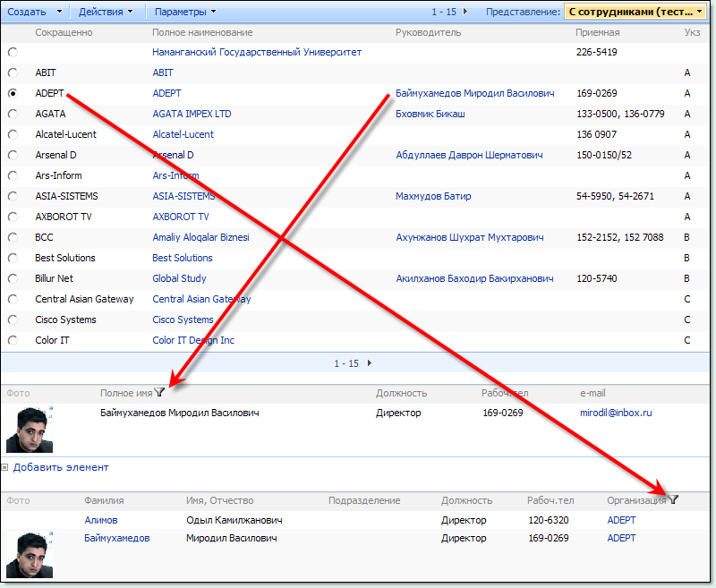The width and height of the screenshot is (716, 588).
Task: Open the Наманганский Государственный Университет link
Action: [x=257, y=52]
